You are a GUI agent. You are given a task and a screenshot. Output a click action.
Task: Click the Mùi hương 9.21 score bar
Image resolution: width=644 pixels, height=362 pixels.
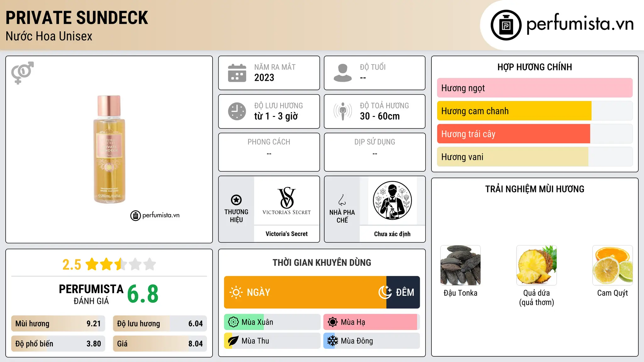tap(58, 324)
